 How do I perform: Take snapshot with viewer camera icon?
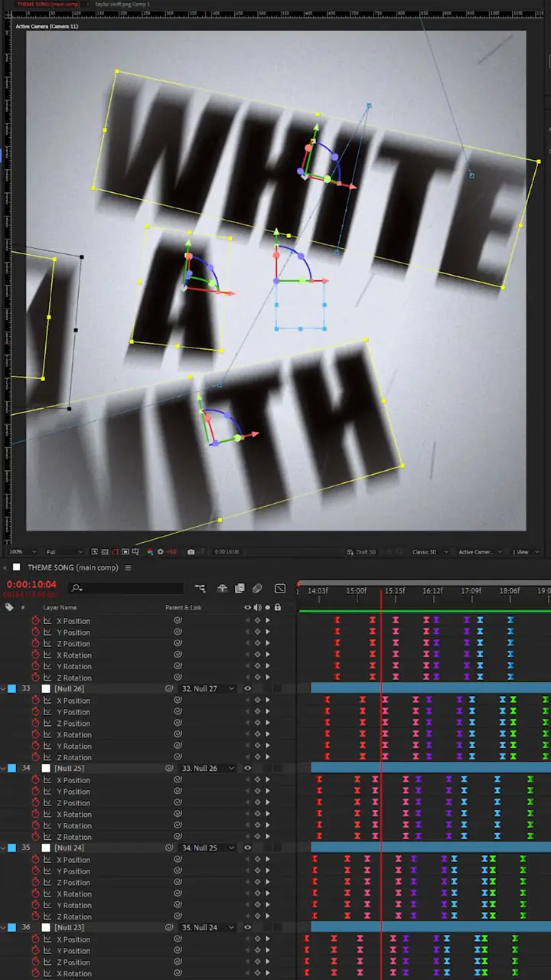[x=191, y=552]
